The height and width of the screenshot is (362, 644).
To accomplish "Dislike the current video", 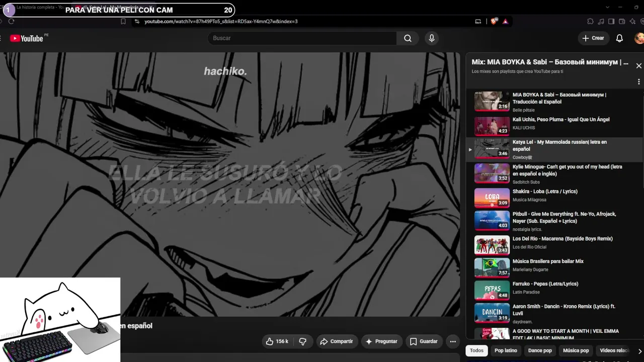I will tap(303, 341).
